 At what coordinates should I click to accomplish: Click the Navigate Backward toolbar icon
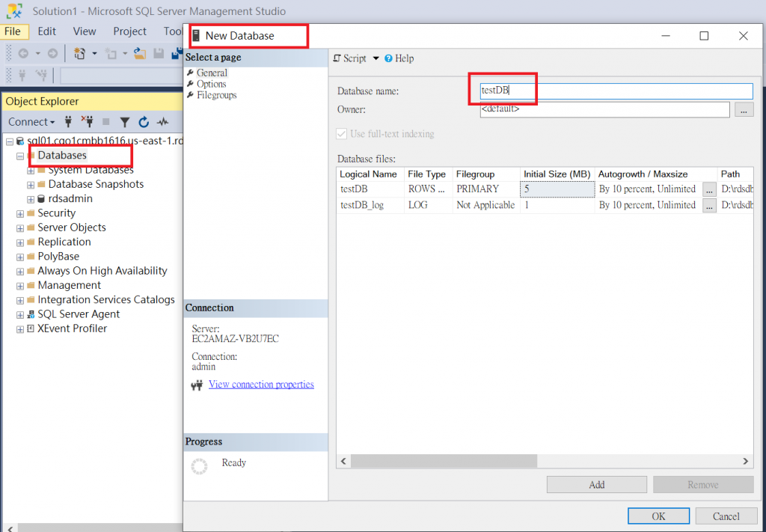pos(23,54)
